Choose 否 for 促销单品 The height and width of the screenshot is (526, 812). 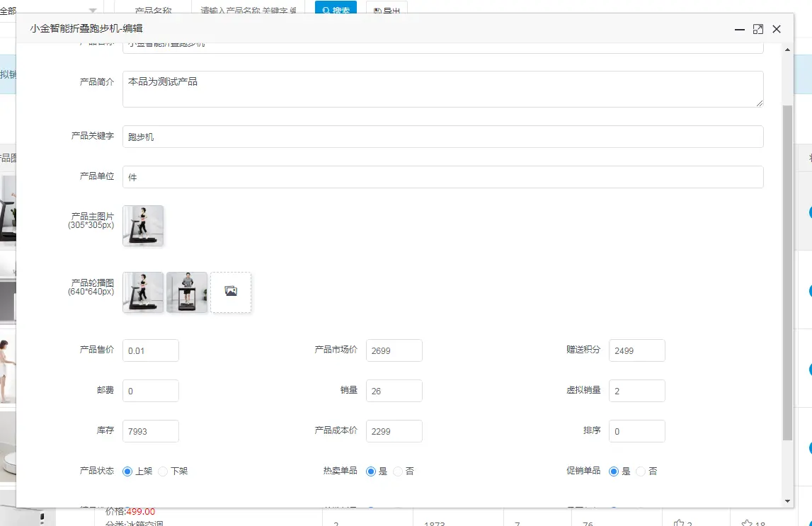(640, 471)
